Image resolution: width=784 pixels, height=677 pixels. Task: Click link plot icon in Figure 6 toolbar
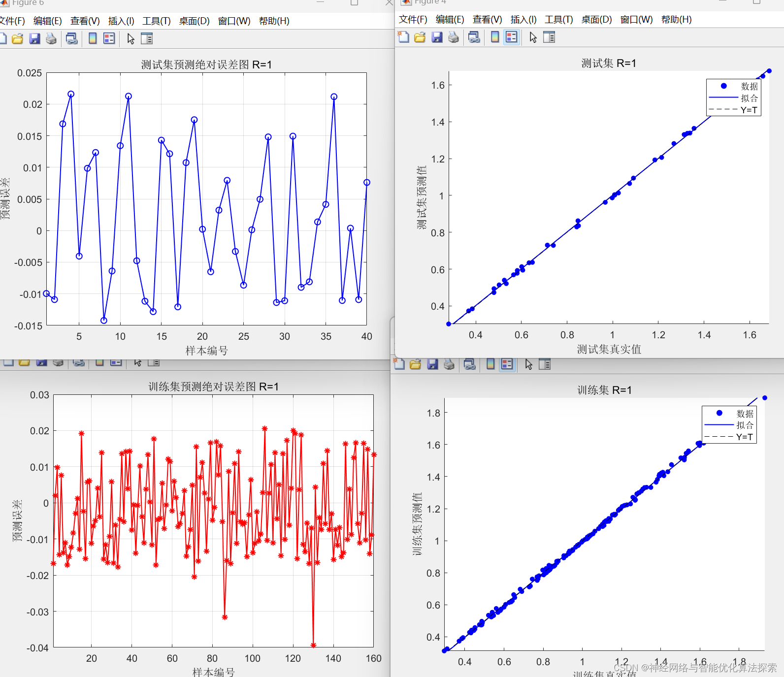[72, 38]
